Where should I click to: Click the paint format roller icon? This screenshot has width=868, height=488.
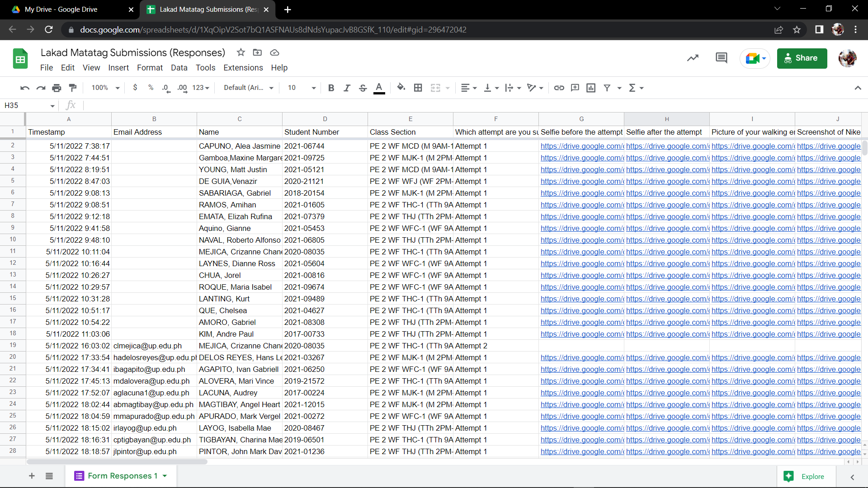(x=73, y=88)
